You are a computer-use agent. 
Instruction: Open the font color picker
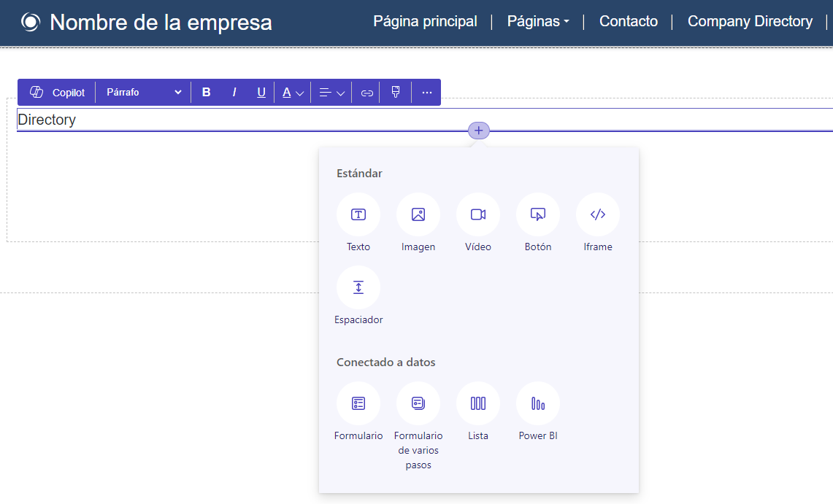coord(292,92)
